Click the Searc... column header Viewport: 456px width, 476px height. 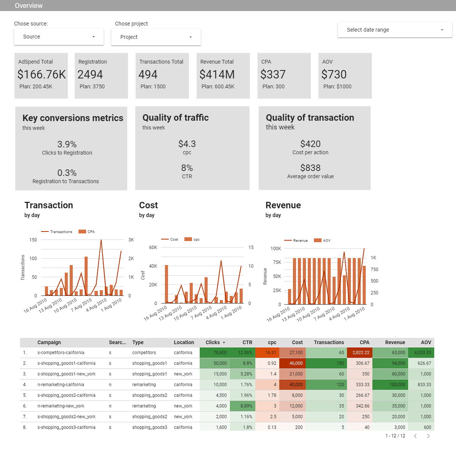click(117, 342)
